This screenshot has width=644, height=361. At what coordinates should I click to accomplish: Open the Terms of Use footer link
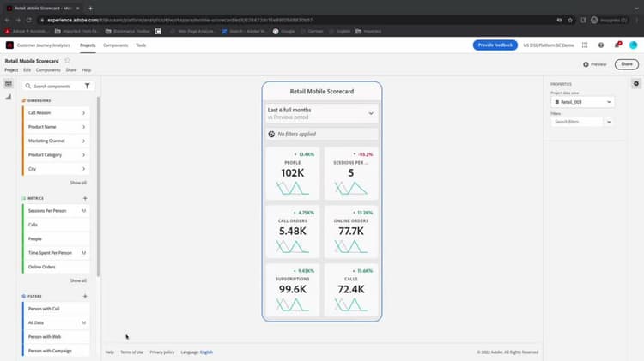pos(132,352)
